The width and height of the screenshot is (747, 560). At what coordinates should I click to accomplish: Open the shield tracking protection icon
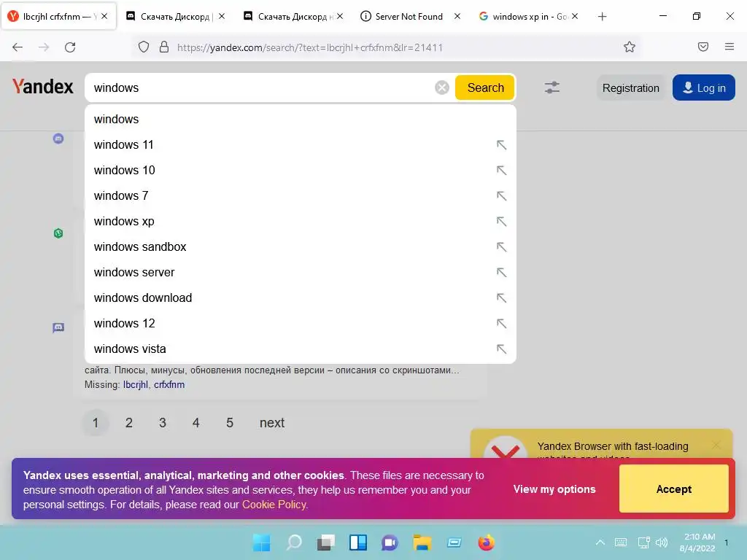pyautogui.click(x=144, y=47)
